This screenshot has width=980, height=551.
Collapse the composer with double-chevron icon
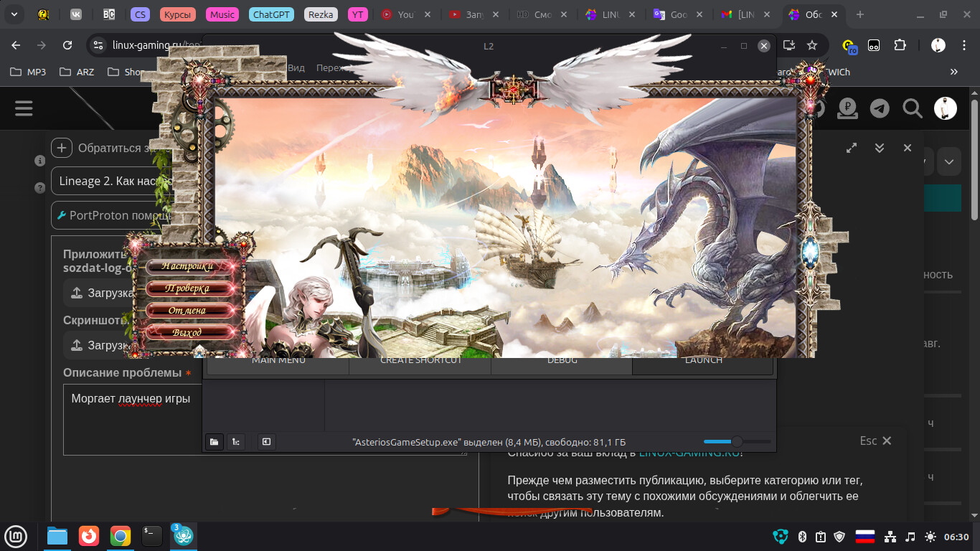coord(880,148)
